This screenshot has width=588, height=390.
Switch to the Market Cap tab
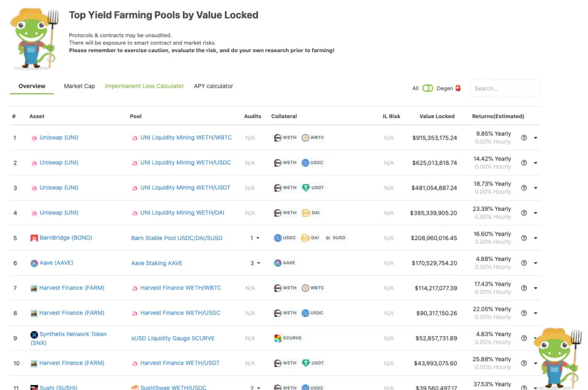click(x=79, y=86)
